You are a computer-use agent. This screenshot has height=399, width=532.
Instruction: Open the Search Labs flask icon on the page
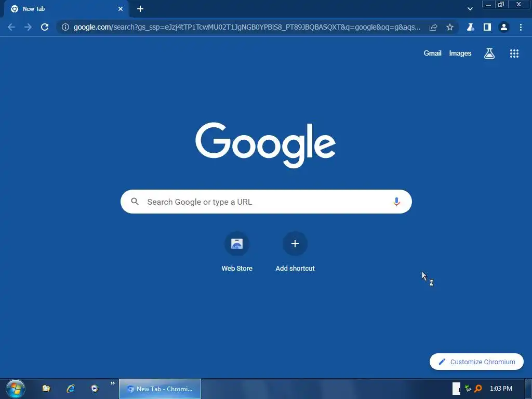(x=489, y=54)
